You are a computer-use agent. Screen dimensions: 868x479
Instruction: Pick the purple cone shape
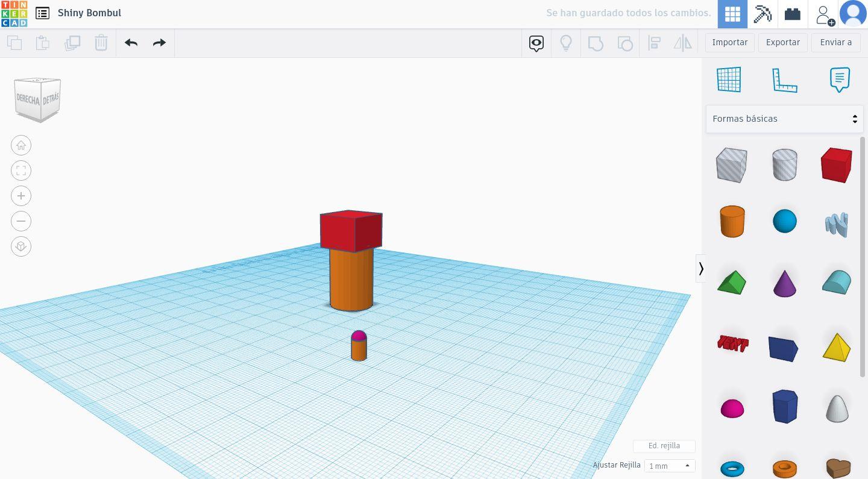click(x=784, y=284)
